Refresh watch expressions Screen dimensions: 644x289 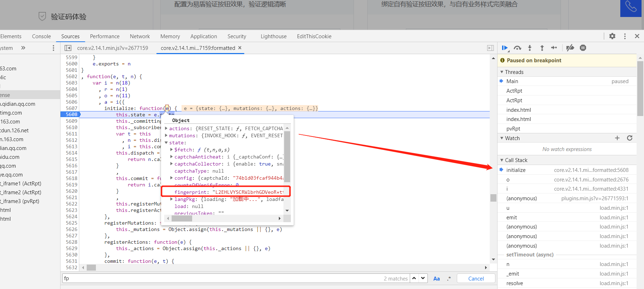click(629, 138)
